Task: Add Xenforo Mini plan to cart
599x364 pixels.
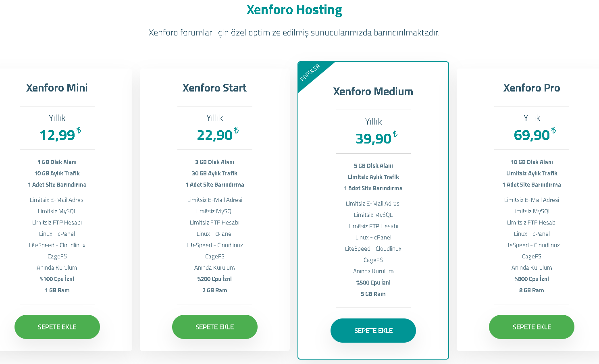Action: (x=57, y=327)
